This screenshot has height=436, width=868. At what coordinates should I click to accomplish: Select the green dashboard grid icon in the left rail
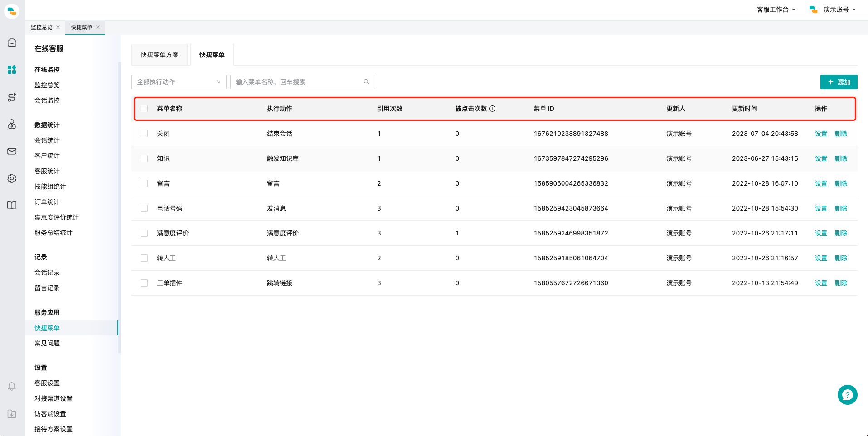(12, 70)
